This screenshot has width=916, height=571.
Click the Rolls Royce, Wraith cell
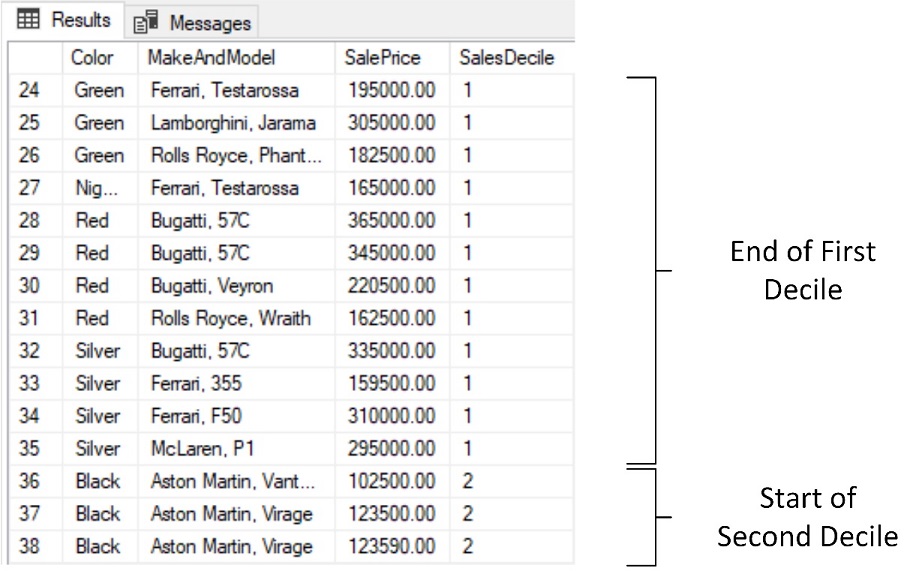(x=231, y=319)
